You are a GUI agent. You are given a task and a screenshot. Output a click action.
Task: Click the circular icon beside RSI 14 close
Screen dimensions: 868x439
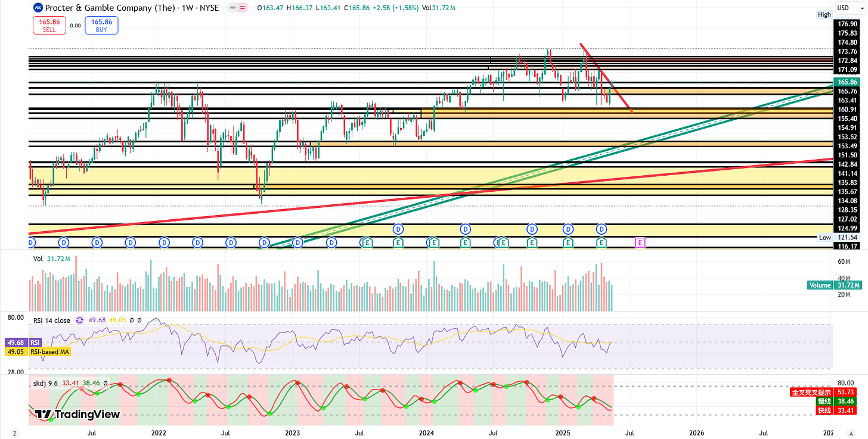coord(80,320)
